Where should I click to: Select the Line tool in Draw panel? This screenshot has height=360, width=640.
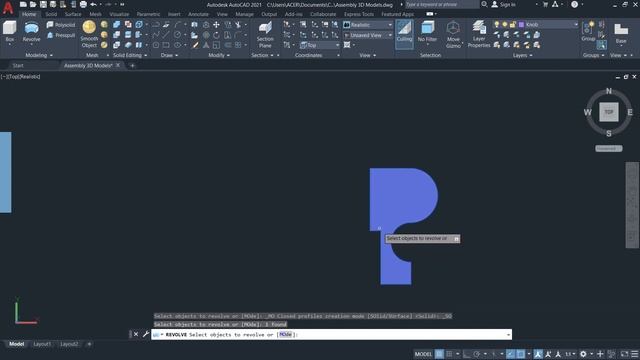[166, 35]
